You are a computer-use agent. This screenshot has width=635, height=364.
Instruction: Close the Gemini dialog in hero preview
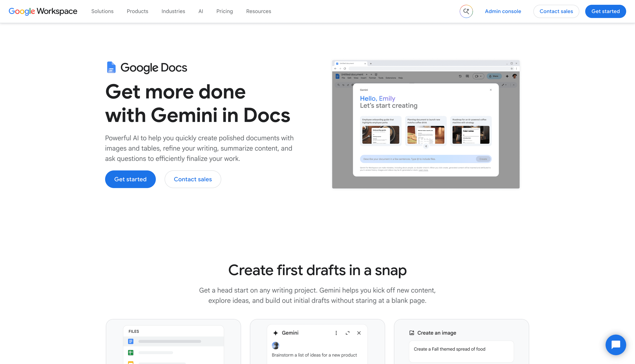click(491, 90)
